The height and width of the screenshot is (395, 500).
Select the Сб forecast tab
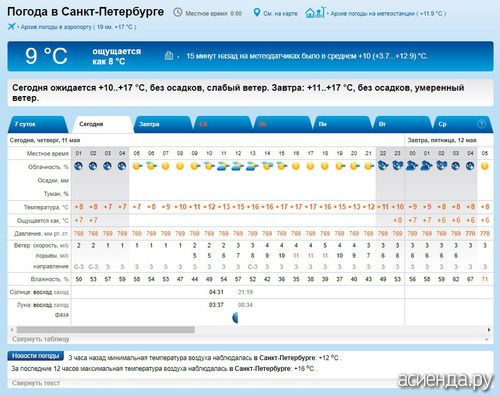coord(222,124)
